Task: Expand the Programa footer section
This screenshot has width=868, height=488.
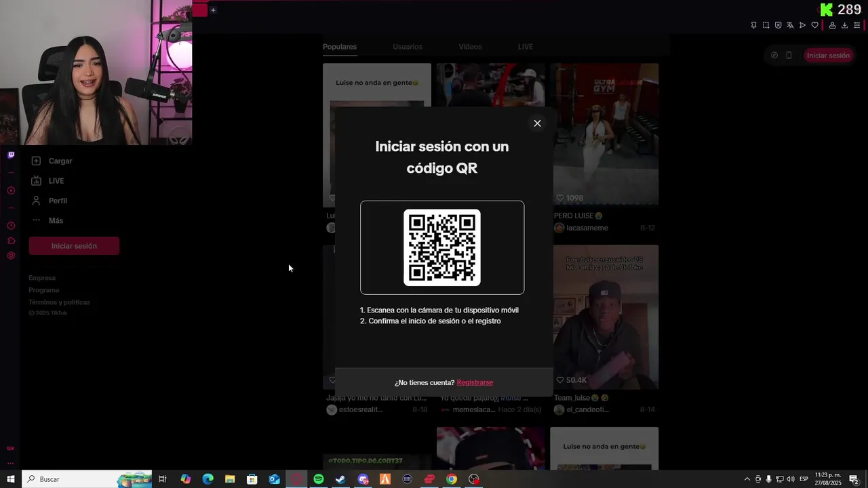Action: pos(43,290)
